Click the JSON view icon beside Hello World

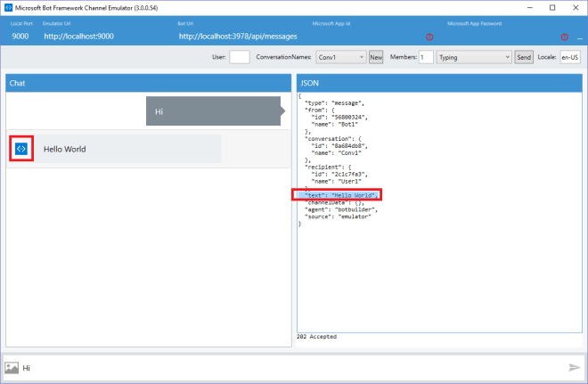pos(22,149)
